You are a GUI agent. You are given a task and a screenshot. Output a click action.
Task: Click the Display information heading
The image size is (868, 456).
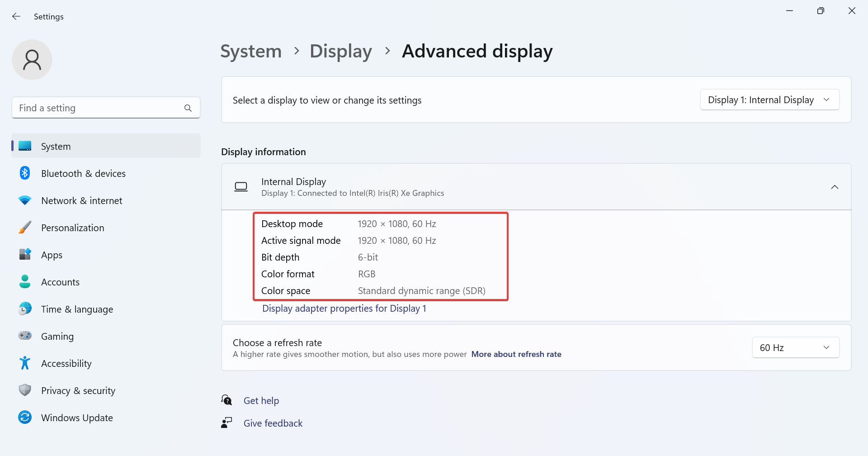(264, 152)
